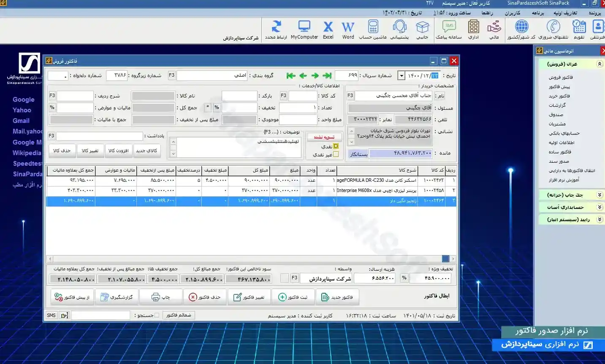Open تلفنهای ضروری emergency phones
Image resolution: width=605 pixels, height=364 pixels.
tap(553, 30)
